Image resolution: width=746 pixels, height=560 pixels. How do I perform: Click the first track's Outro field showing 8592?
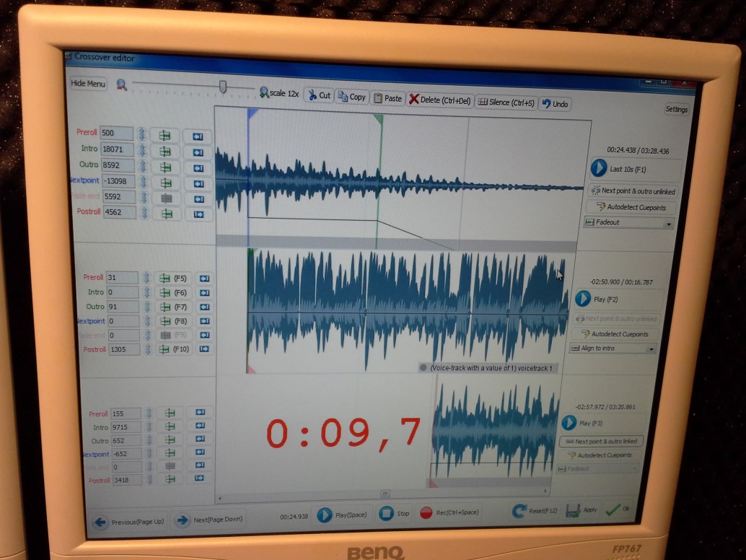pos(118,165)
